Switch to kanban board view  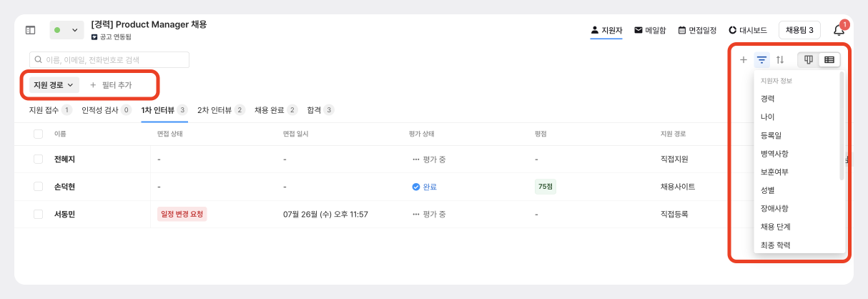pos(809,60)
